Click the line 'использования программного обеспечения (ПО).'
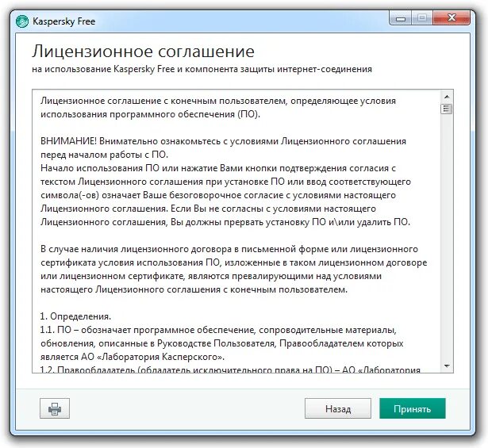 pyautogui.click(x=150, y=114)
